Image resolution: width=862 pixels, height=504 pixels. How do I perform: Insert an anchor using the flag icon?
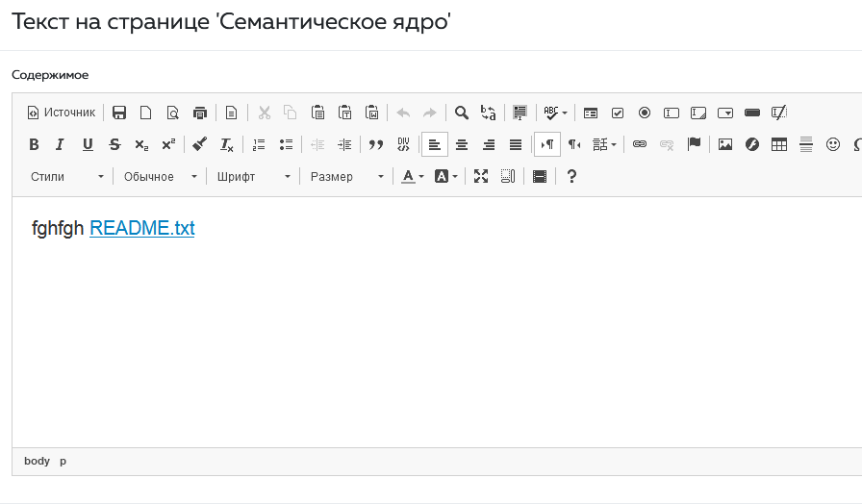coord(694,144)
